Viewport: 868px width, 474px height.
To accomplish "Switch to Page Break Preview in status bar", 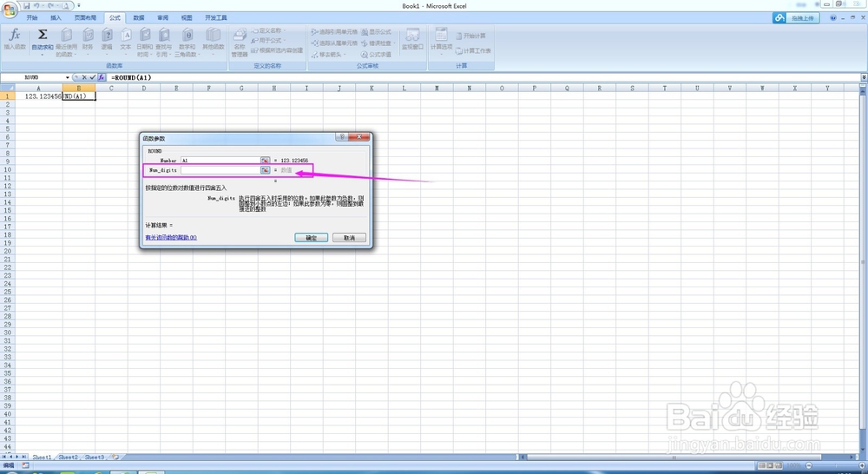I will coord(777,466).
